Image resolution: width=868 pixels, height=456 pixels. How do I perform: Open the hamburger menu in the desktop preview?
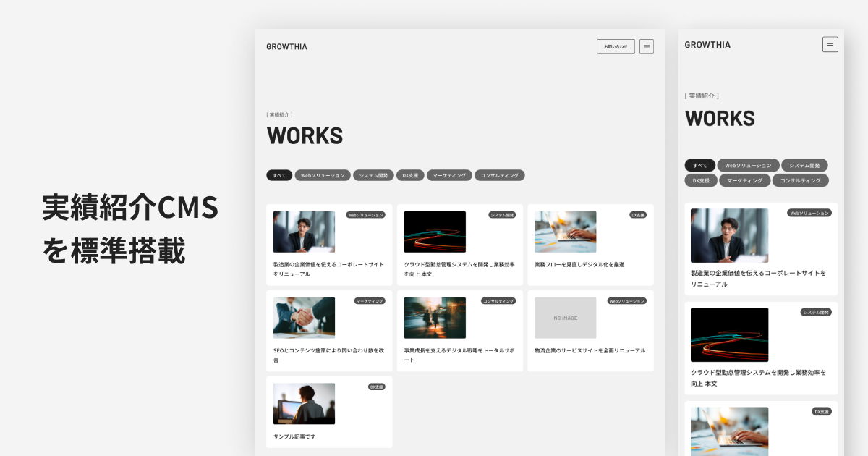pyautogui.click(x=647, y=46)
